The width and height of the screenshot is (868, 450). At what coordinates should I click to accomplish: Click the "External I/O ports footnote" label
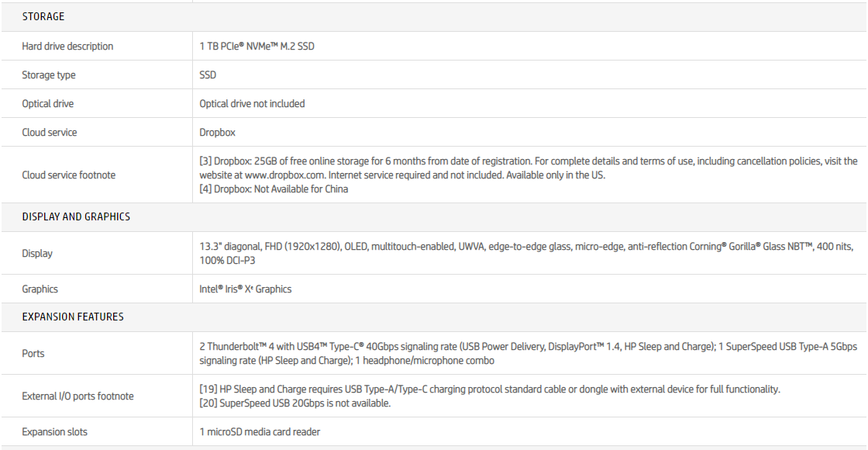tap(77, 396)
